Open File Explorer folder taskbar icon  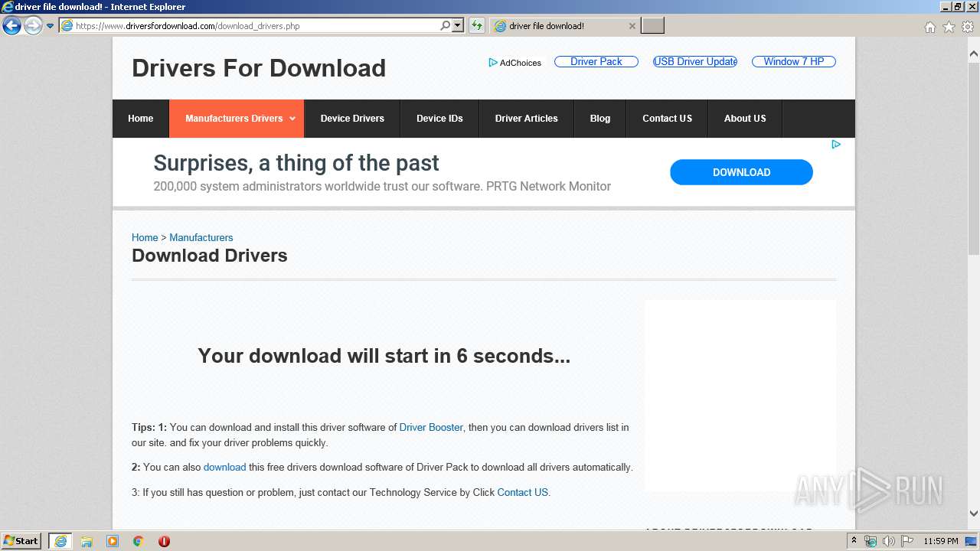[87, 541]
